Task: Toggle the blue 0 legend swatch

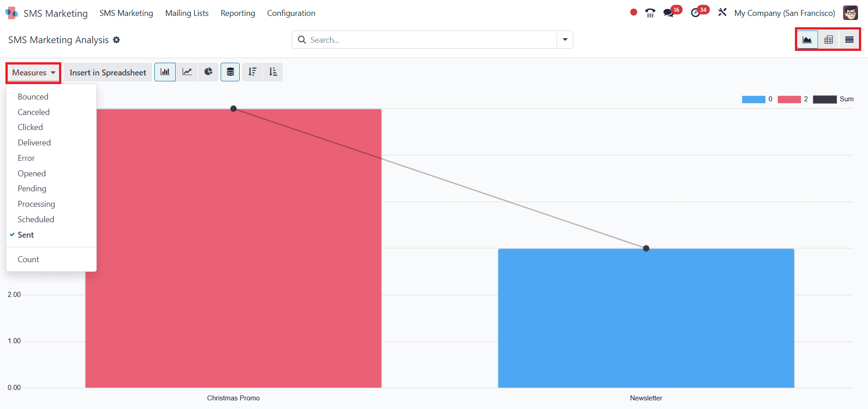Action: [754, 100]
